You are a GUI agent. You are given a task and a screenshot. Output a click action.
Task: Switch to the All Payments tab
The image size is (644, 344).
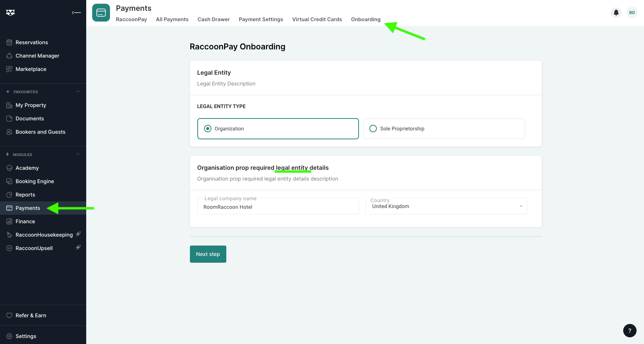coord(172,19)
